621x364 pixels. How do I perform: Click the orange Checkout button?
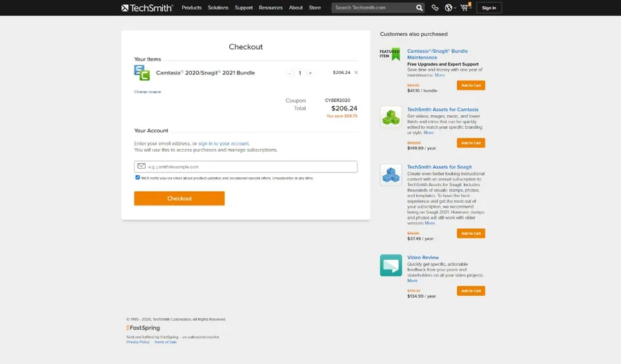179,199
